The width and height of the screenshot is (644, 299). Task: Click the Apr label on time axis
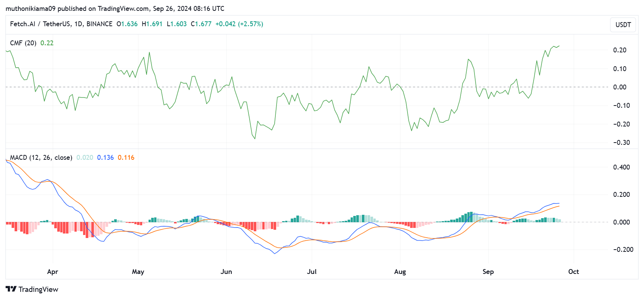52,272
